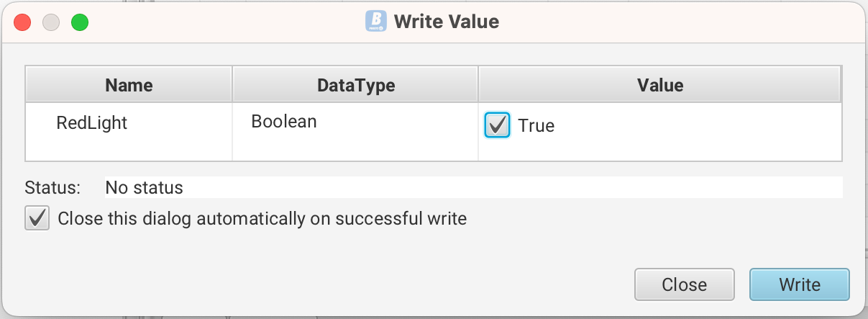Uncheck close dialog automatically checkbox

[37, 218]
